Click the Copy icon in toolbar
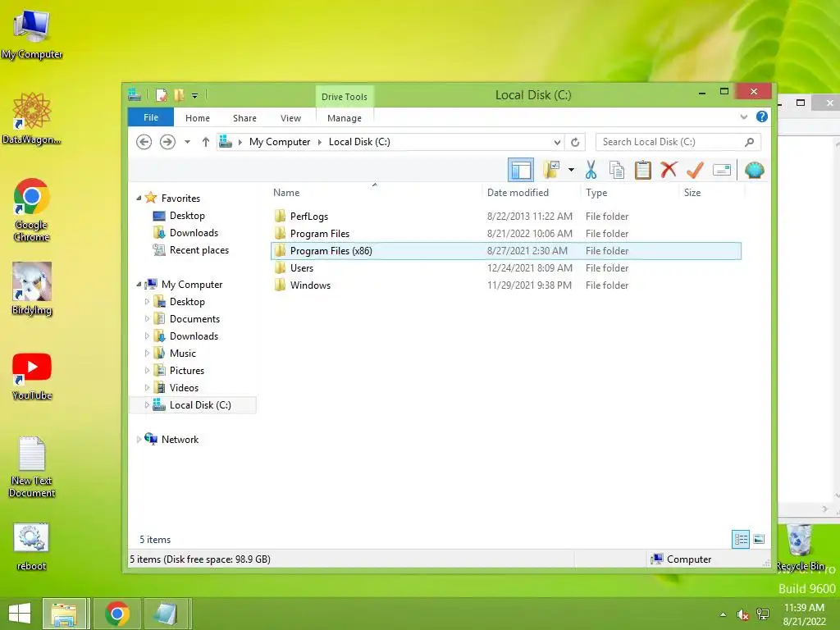Viewport: 840px width, 630px height. [x=617, y=171]
